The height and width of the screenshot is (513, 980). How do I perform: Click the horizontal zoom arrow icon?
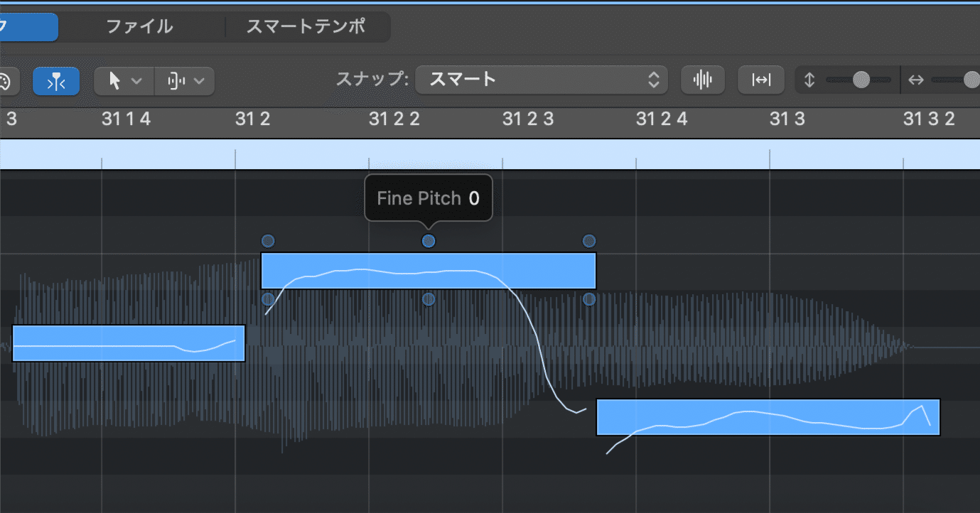pyautogui.click(x=915, y=80)
